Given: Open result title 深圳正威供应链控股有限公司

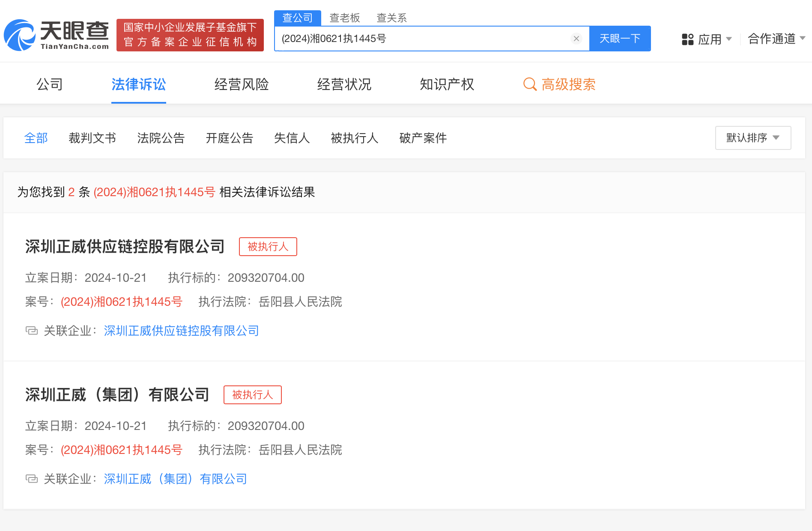Looking at the screenshot, I should (x=125, y=247).
